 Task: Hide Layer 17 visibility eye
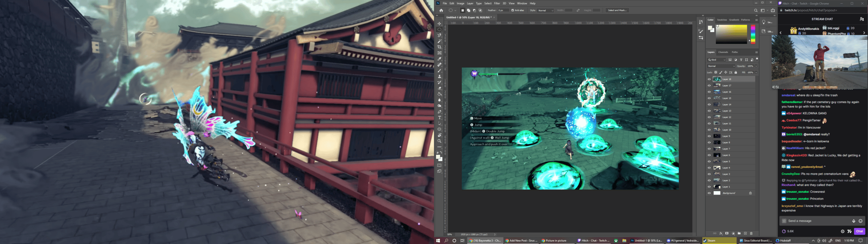tap(709, 86)
